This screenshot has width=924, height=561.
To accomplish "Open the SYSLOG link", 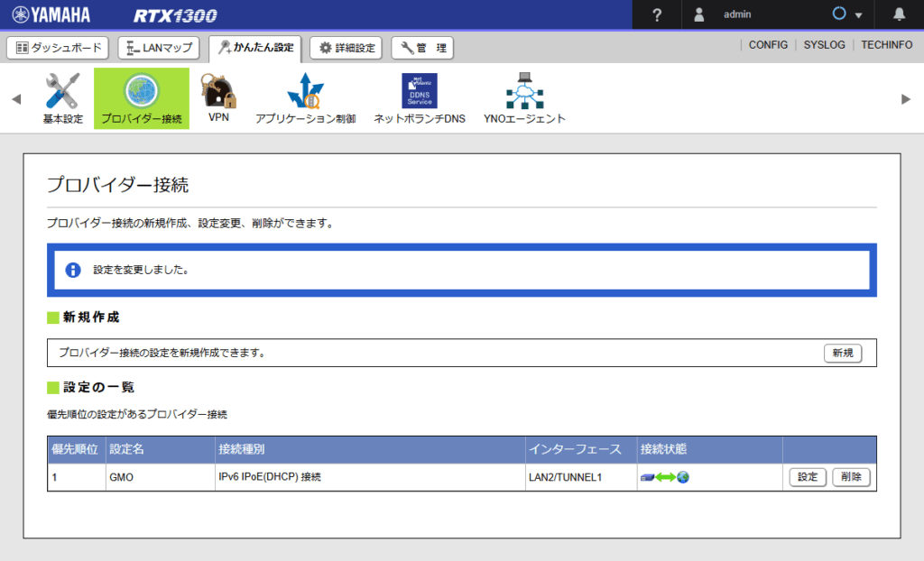I will (824, 45).
